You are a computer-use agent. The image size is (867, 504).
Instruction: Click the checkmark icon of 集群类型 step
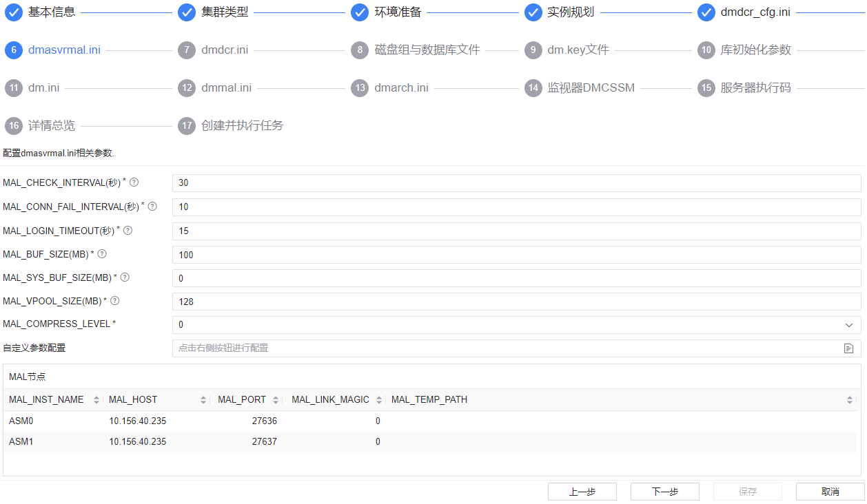pos(187,12)
